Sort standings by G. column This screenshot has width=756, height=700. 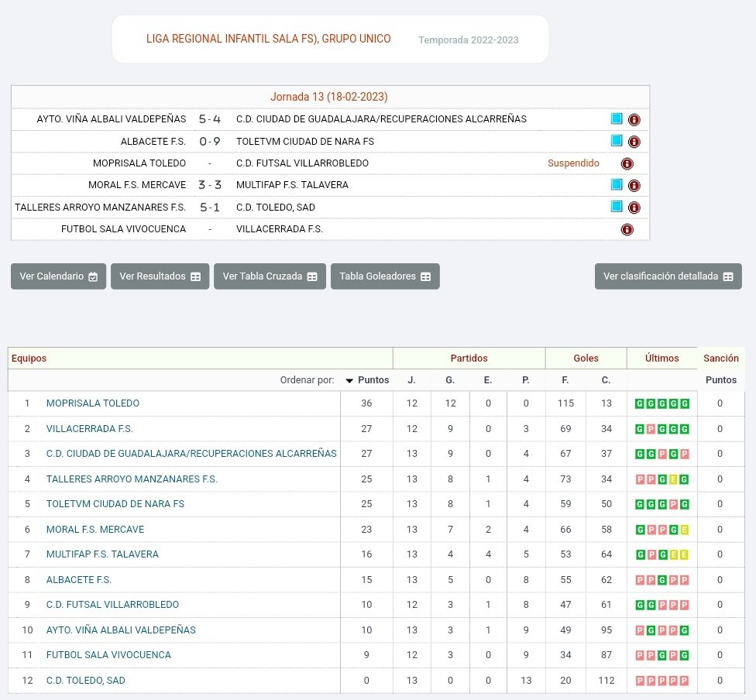click(x=450, y=380)
